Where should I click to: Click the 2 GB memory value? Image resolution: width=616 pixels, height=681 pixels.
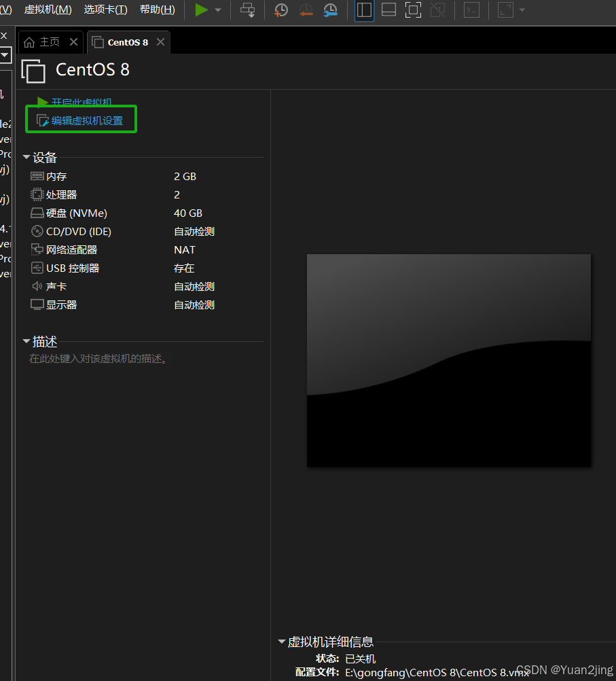click(x=185, y=176)
